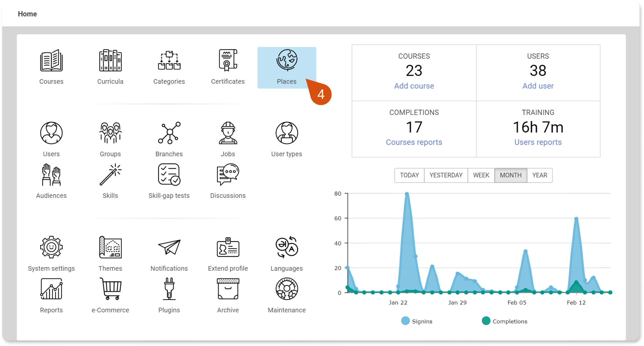Open the Users icon

click(51, 133)
